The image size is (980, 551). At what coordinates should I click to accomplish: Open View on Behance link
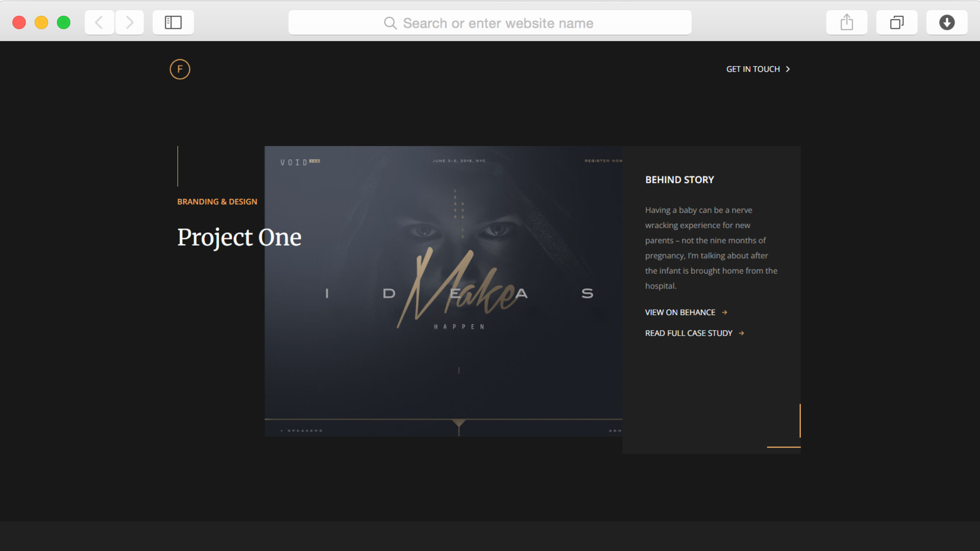[x=680, y=313]
